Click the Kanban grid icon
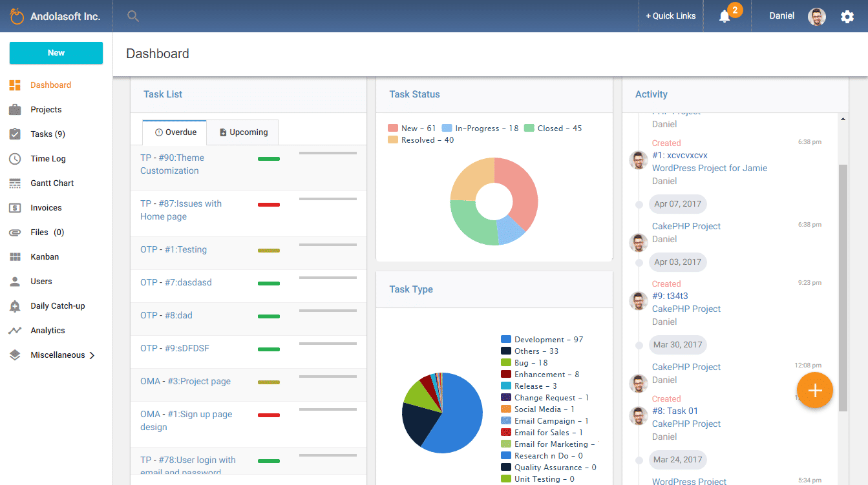This screenshot has width=868, height=485. [x=15, y=257]
